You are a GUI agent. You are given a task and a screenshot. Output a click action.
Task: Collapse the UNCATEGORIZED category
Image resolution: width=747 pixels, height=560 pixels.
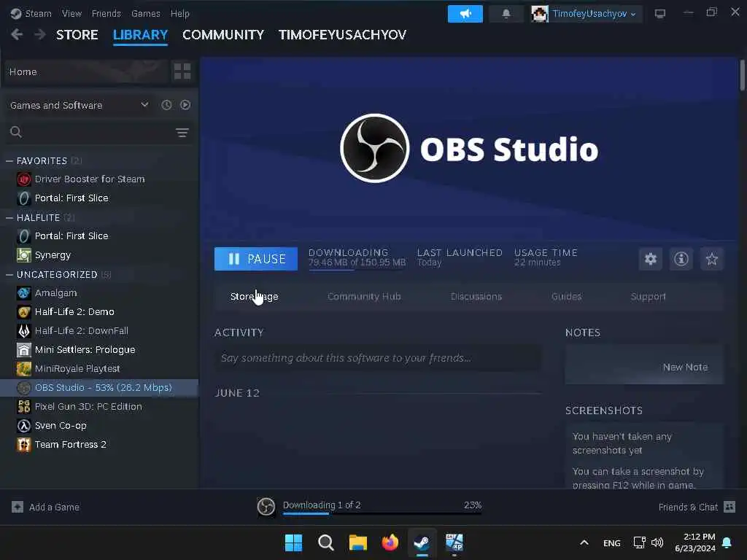(9, 275)
